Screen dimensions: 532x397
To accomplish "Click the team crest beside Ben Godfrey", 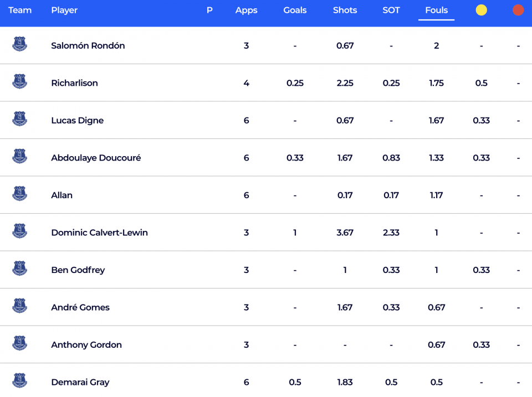I will [20, 269].
